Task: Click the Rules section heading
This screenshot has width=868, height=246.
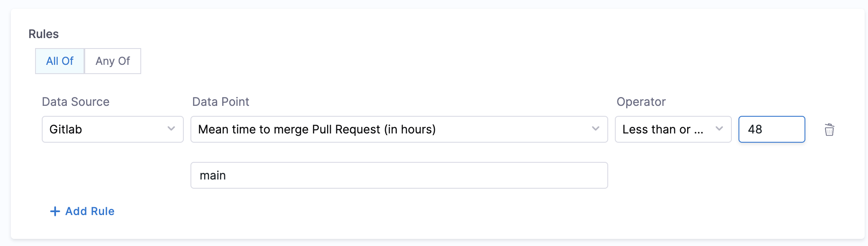Action: (x=43, y=34)
